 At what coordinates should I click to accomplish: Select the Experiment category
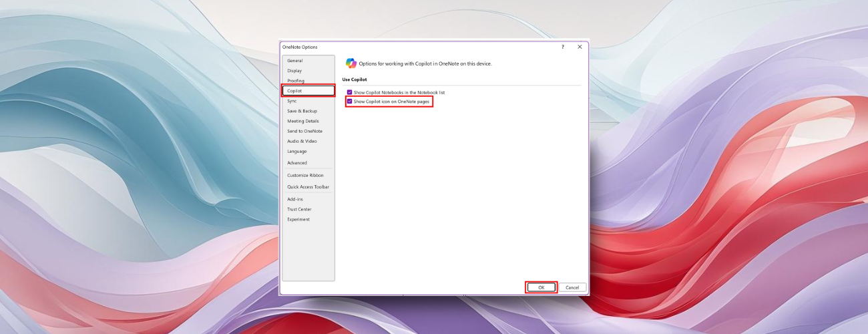[308, 219]
